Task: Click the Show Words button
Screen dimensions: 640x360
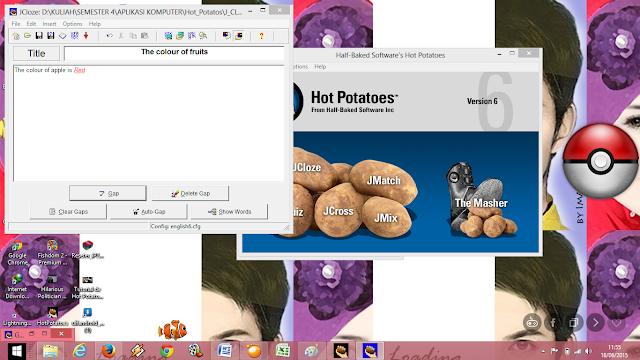Action: click(x=229, y=211)
